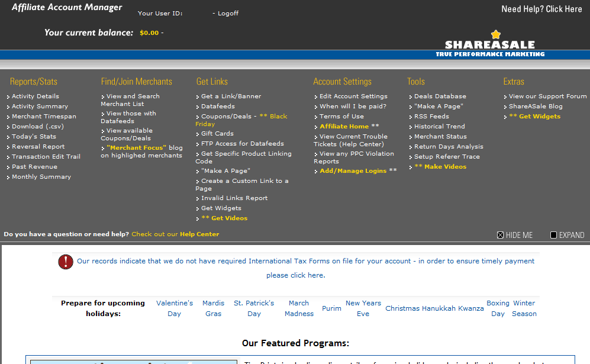
Task: Open the Tools menu heading
Action: coord(416,82)
